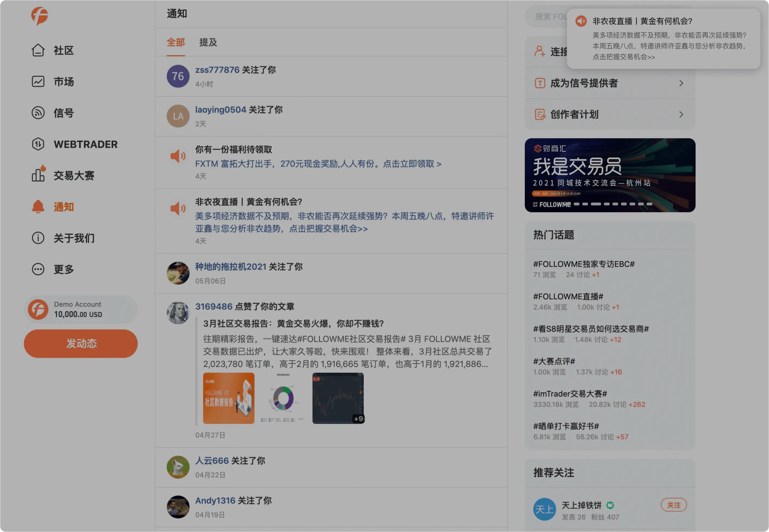This screenshot has width=769, height=532.
Task: Click the speaker icon beside 你有一份福利待领取
Action: (178, 156)
